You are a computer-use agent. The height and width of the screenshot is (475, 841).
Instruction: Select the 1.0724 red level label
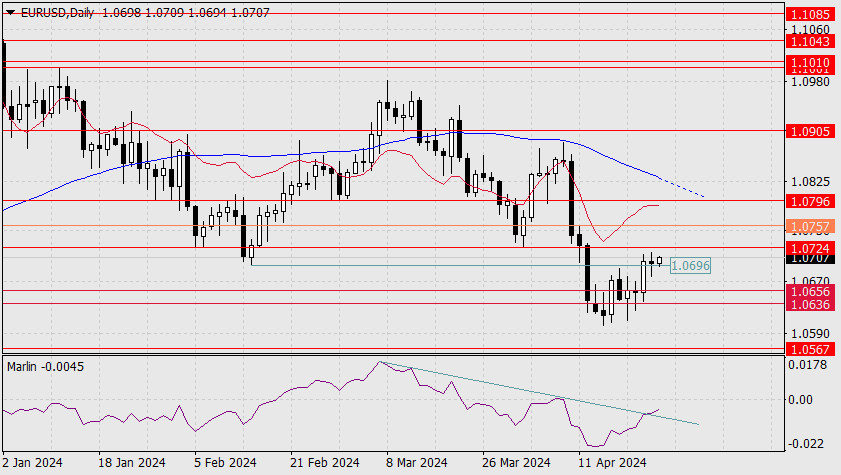pos(810,249)
